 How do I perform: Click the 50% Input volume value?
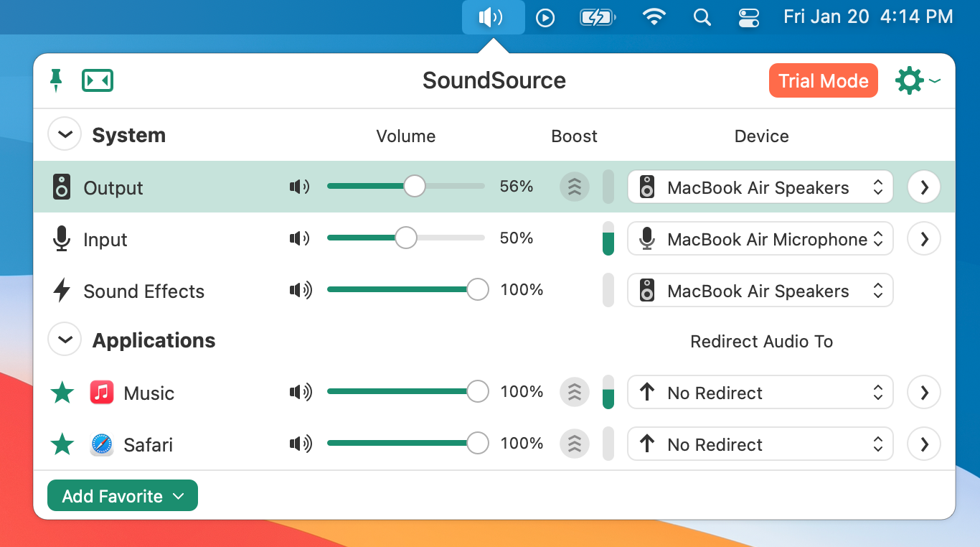(517, 238)
